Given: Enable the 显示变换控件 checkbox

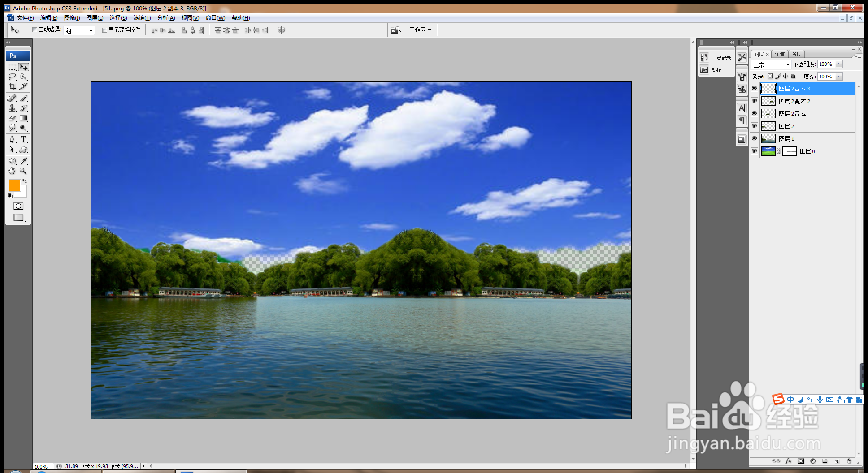Looking at the screenshot, I should pos(104,30).
